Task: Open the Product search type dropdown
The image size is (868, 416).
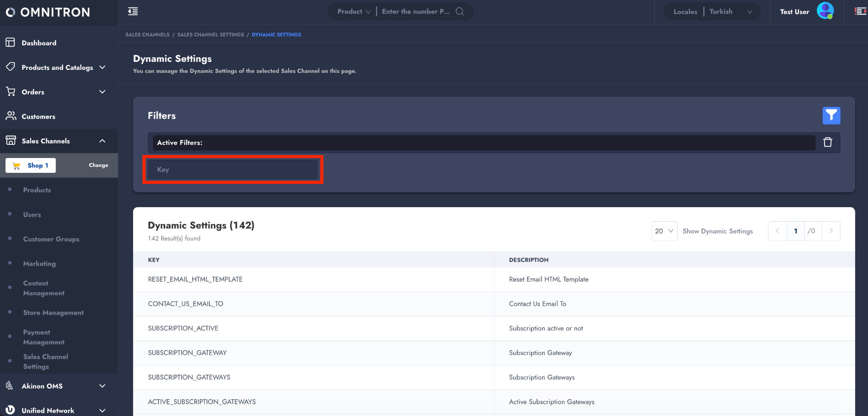Action: coord(354,11)
